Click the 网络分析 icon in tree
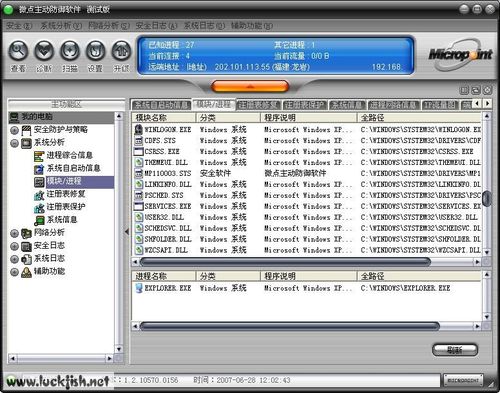The image size is (500, 393). click(26, 233)
